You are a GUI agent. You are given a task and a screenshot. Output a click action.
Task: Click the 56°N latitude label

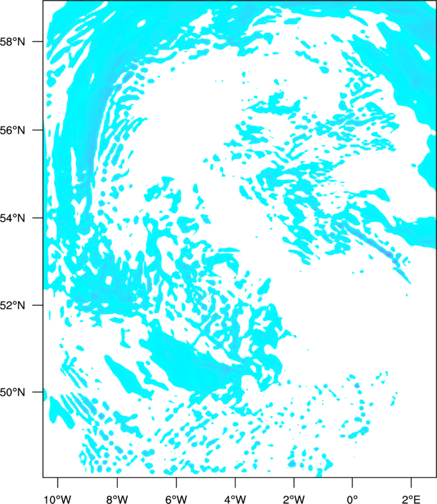pyautogui.click(x=12, y=130)
